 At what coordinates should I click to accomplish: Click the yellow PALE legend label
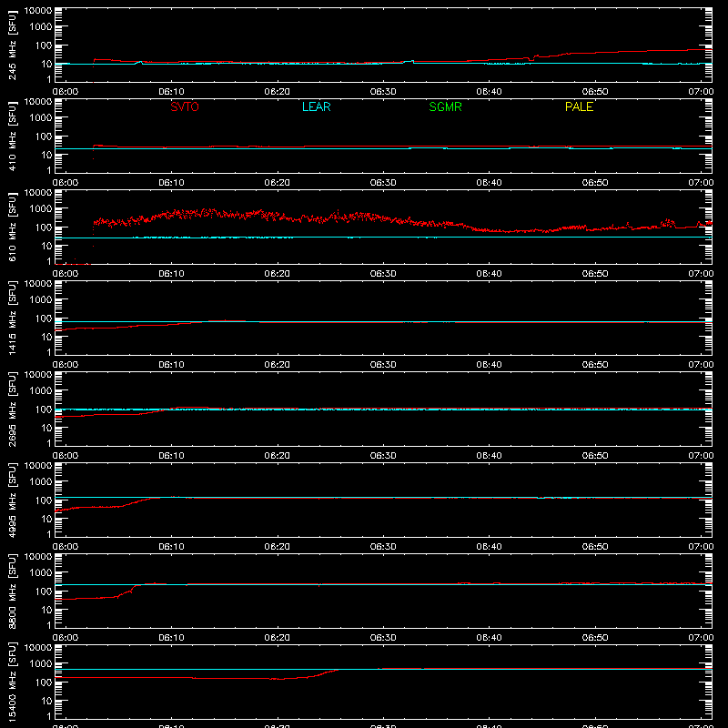[x=579, y=106]
